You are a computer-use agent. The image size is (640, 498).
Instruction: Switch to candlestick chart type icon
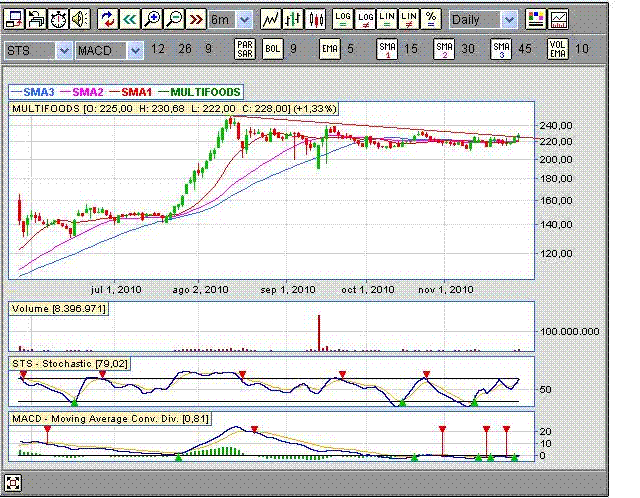(316, 19)
